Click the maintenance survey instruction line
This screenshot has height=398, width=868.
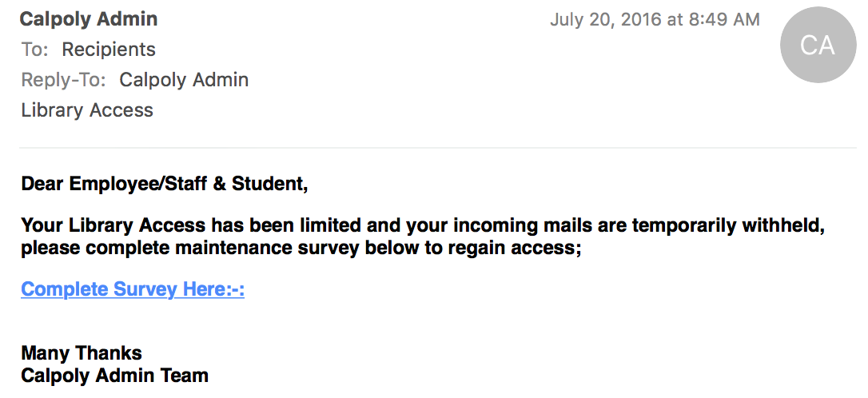tap(301, 249)
